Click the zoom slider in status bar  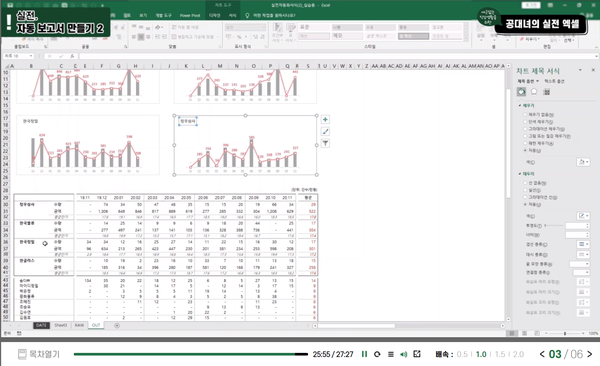click(565, 333)
